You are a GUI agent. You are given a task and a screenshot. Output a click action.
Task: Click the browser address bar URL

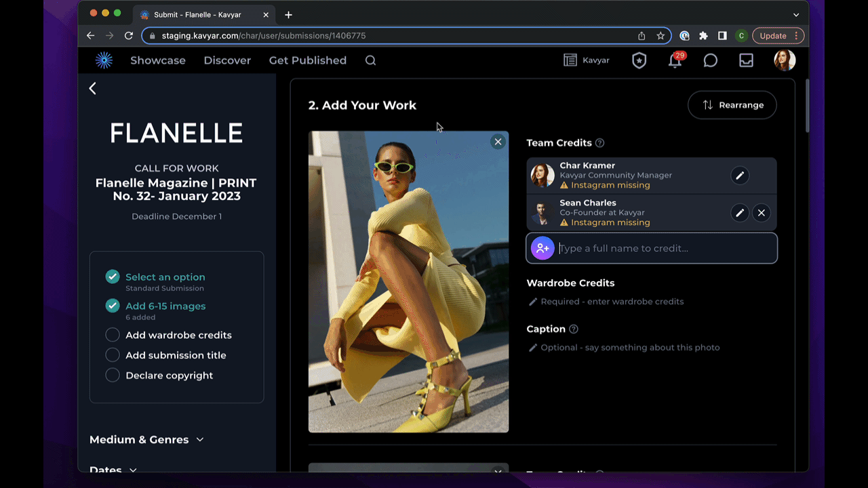264,36
